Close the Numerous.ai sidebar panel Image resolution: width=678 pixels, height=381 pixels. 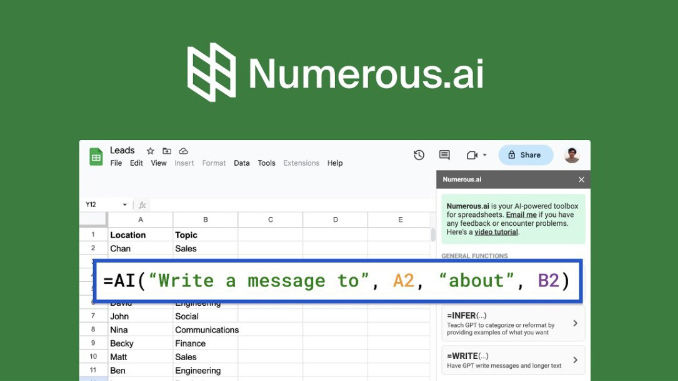[581, 179]
